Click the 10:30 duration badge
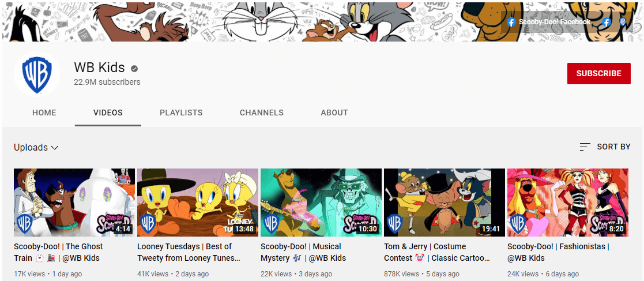The height and width of the screenshot is (281, 644). point(367,229)
